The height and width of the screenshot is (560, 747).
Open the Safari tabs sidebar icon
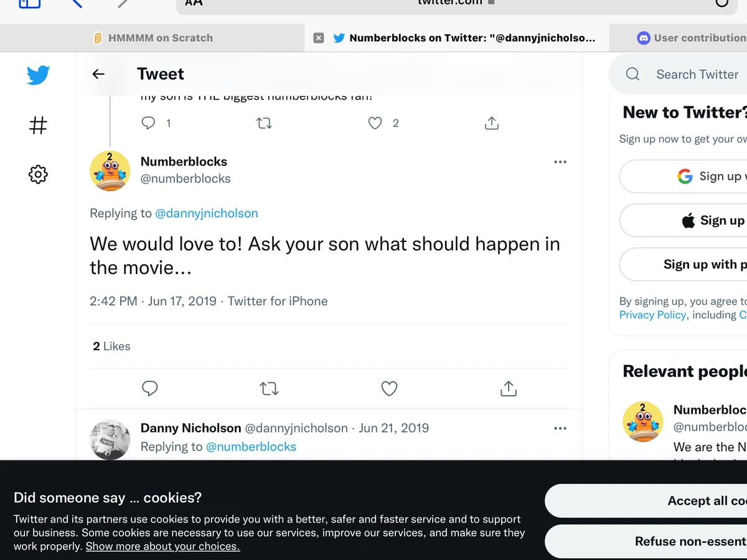point(28,3)
